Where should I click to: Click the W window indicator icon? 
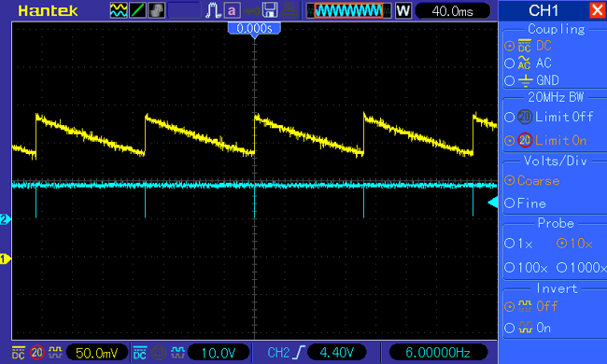pos(403,11)
